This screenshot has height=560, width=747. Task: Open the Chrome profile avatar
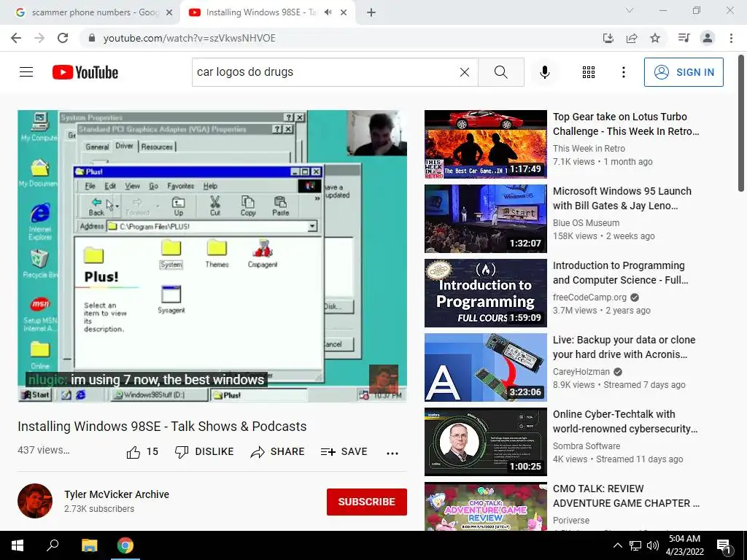click(708, 38)
